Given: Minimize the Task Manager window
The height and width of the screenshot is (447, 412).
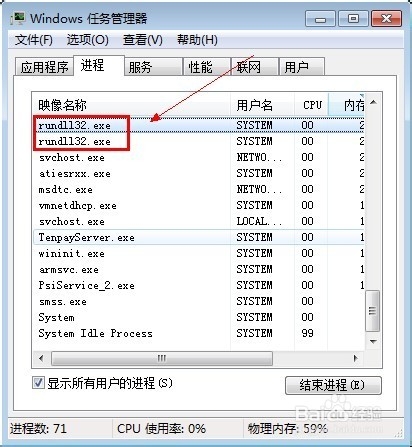Looking at the screenshot, I should (320, 19).
